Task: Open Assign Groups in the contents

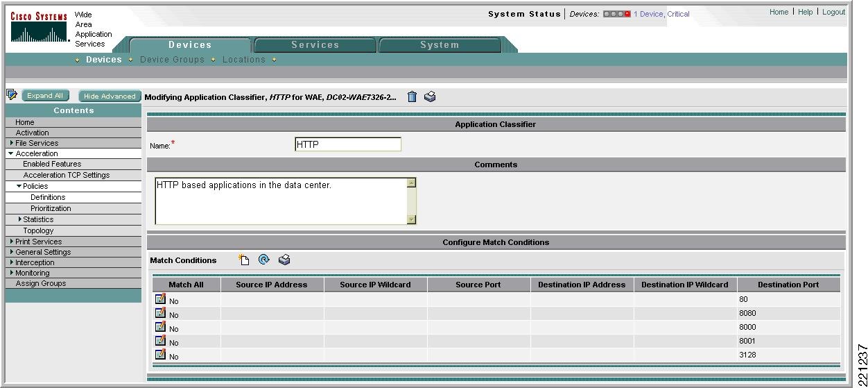Action: (41, 283)
